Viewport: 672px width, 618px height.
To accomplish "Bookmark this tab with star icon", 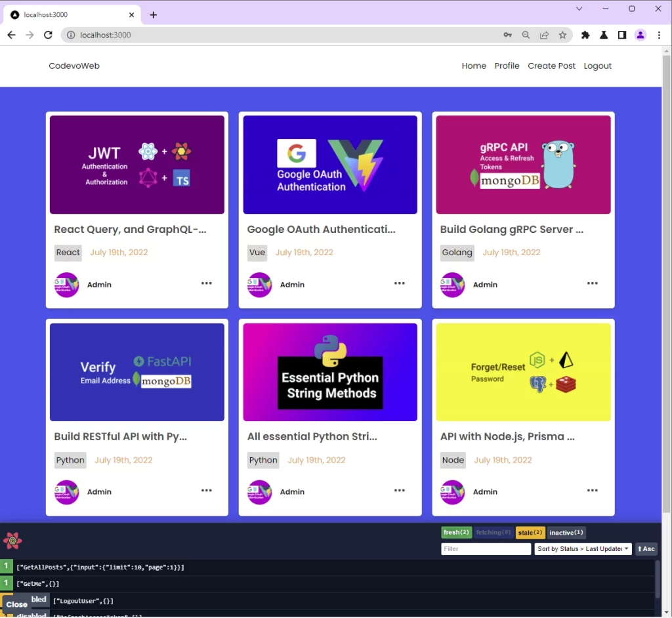I will [x=562, y=35].
